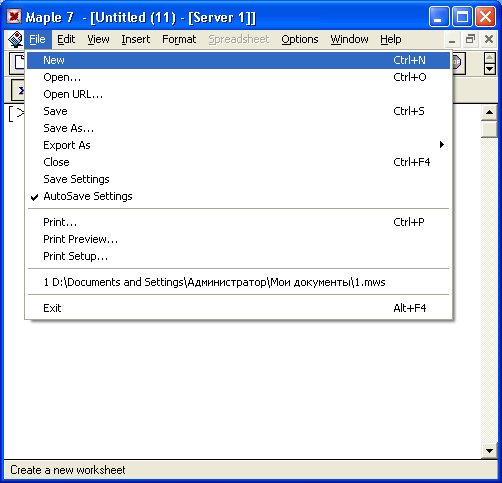Open the Window menu

coord(349,39)
